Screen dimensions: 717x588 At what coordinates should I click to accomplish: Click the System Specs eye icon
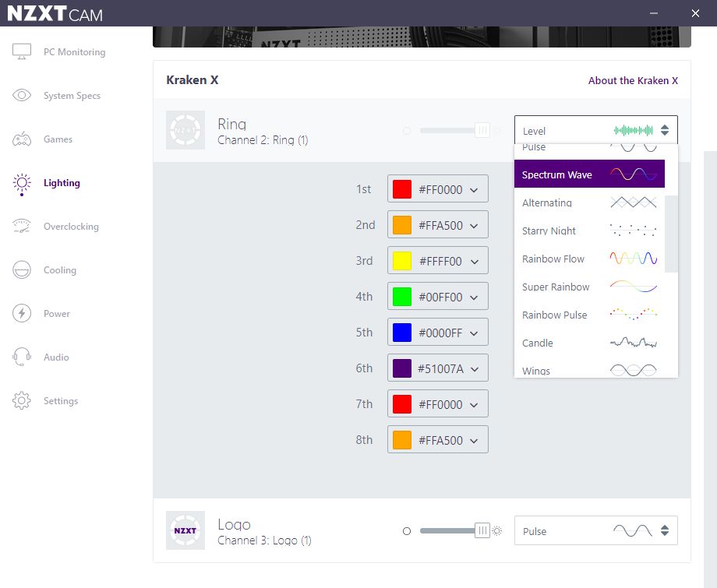pyautogui.click(x=22, y=95)
